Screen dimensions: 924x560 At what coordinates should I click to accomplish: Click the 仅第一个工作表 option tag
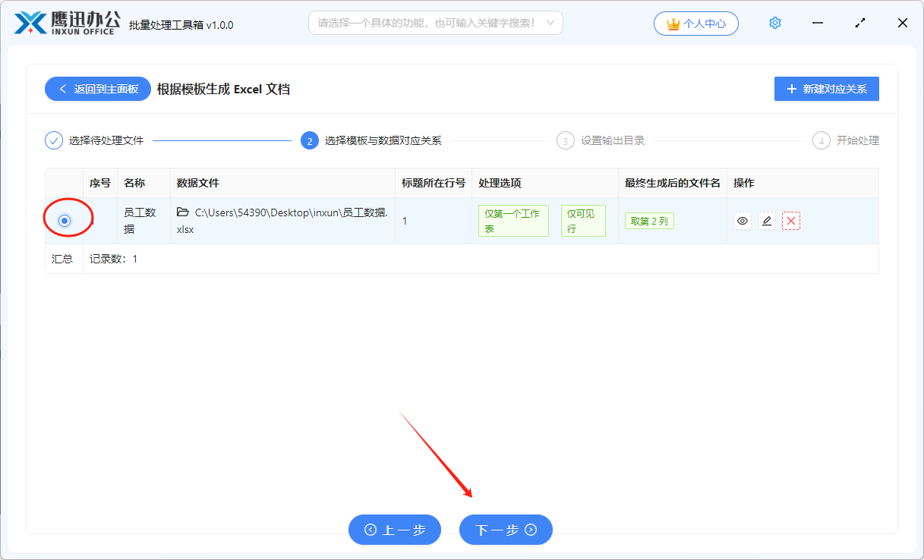pyautogui.click(x=513, y=221)
